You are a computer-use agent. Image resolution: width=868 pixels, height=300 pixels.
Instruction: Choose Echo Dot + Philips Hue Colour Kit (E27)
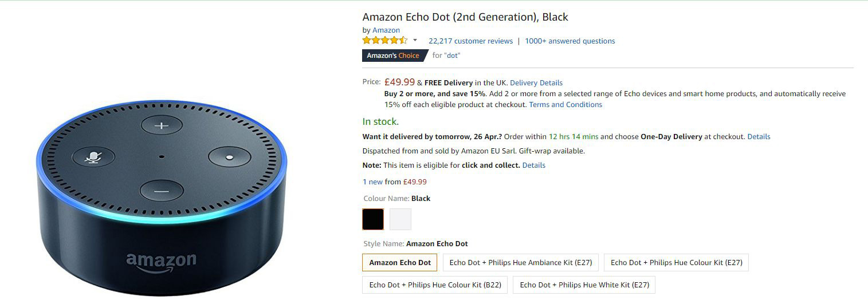(677, 262)
